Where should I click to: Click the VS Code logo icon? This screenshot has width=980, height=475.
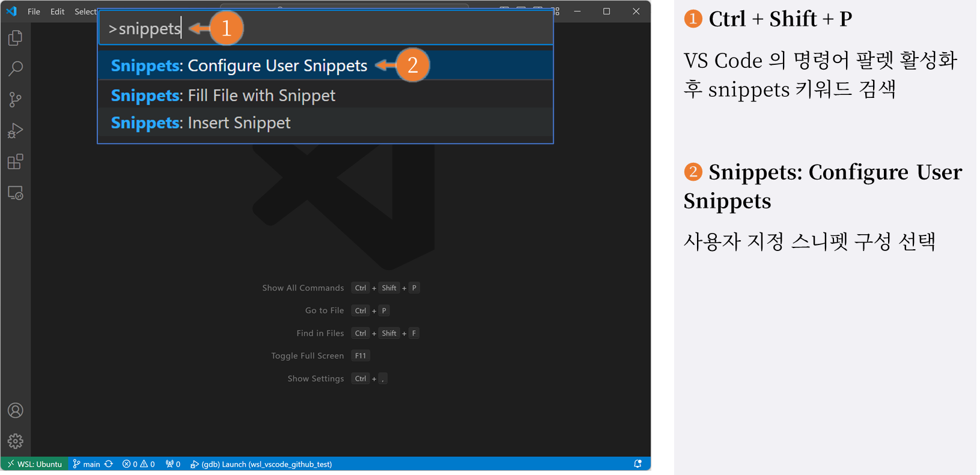click(x=11, y=11)
